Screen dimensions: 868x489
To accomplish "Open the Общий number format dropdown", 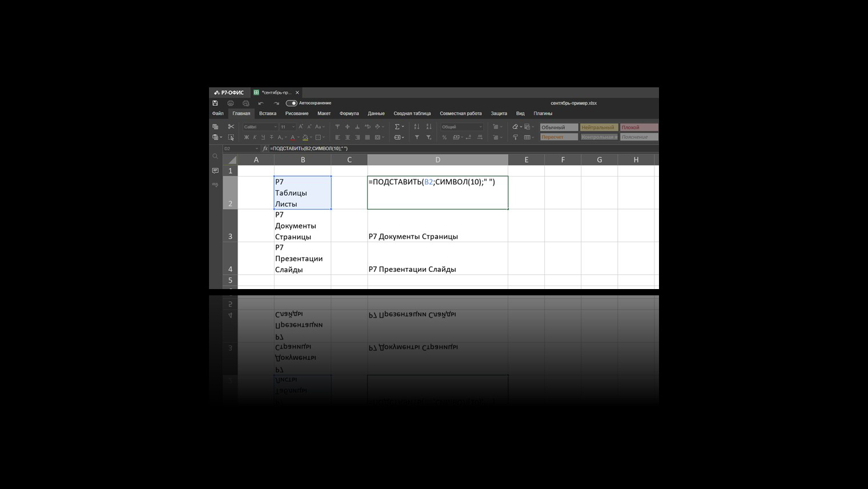I will (x=461, y=127).
